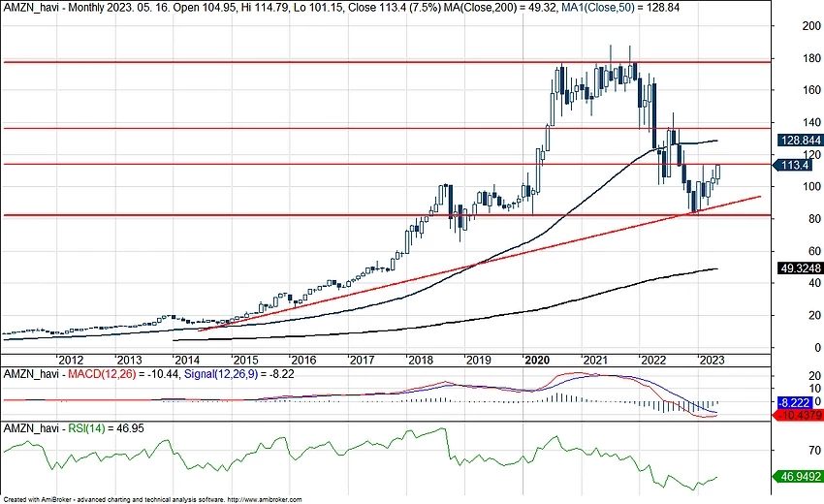Click the 49.3248 MA200 value label
This screenshot has width=824, height=504.
(x=801, y=268)
